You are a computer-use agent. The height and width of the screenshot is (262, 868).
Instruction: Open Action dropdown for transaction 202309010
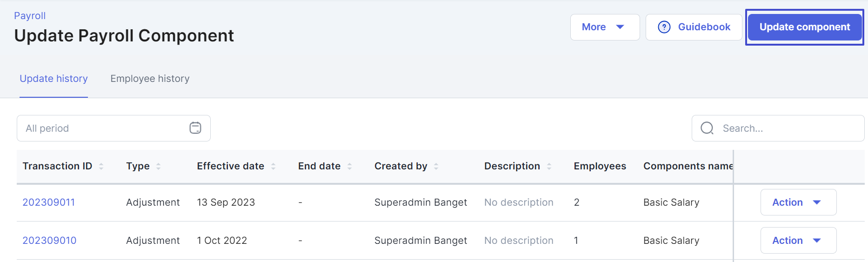[798, 240]
